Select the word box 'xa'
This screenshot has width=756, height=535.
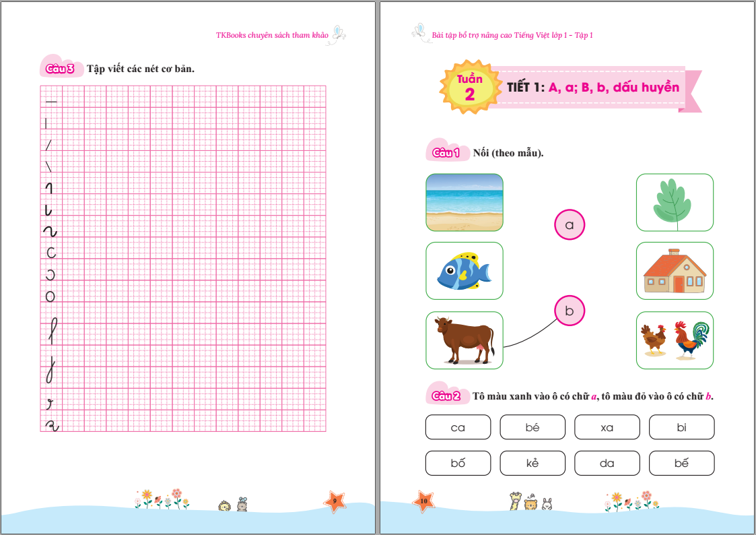tap(607, 427)
